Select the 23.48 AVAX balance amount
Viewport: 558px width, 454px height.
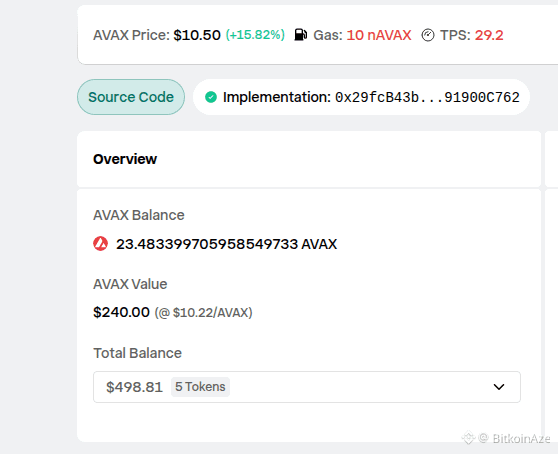pyautogui.click(x=227, y=244)
